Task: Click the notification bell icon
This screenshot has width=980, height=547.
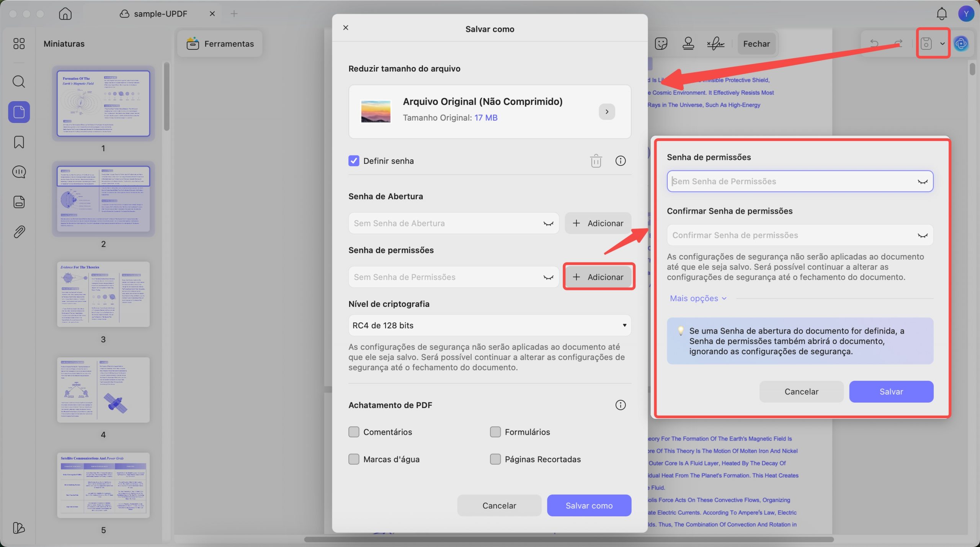Action: 941,14
